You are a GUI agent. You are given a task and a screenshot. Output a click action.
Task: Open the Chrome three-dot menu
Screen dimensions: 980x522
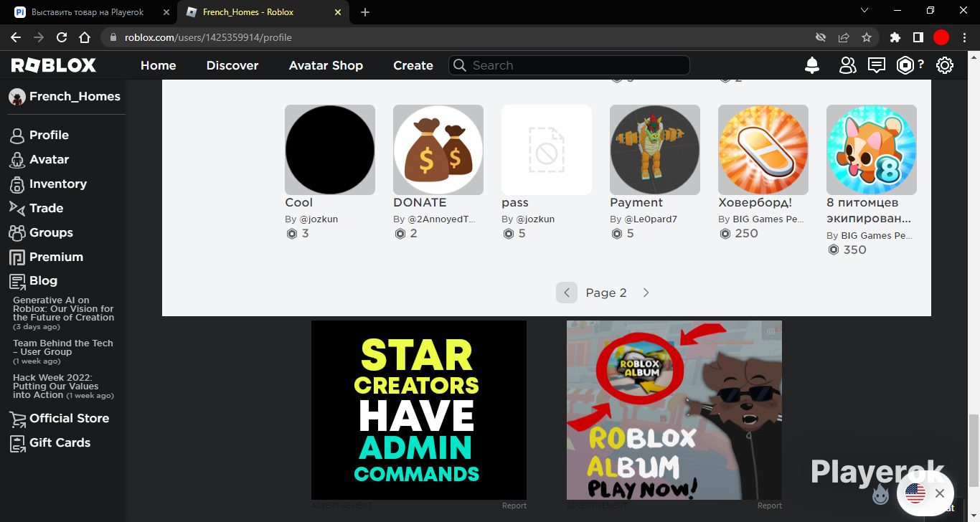click(x=964, y=37)
